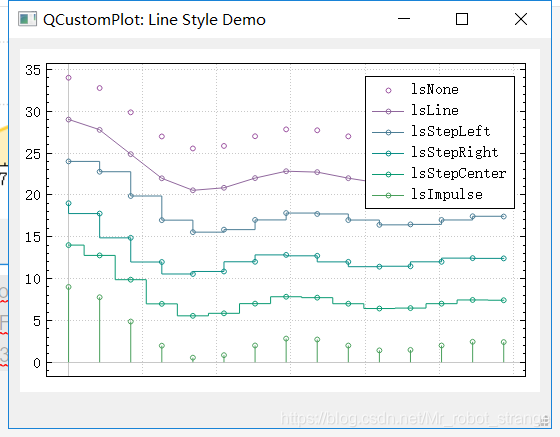The width and height of the screenshot is (560, 437).
Task: Click the y-axis tick label 30
Action: pyautogui.click(x=33, y=112)
